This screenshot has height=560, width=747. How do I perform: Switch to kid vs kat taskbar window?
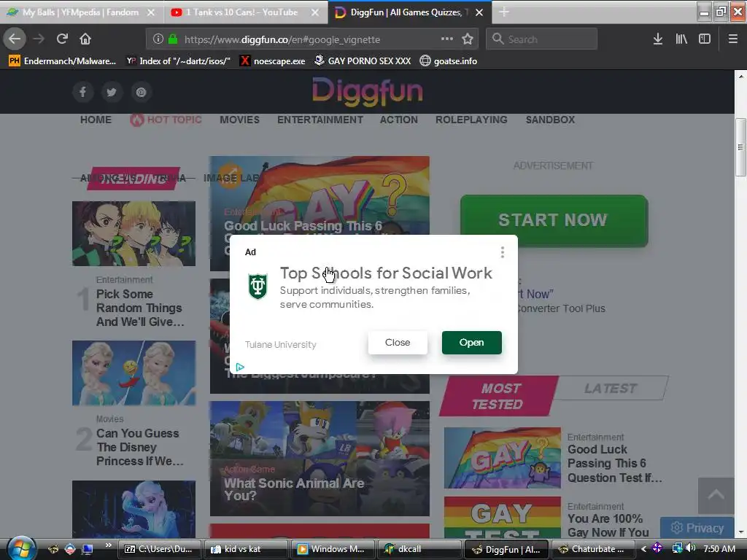(x=245, y=549)
